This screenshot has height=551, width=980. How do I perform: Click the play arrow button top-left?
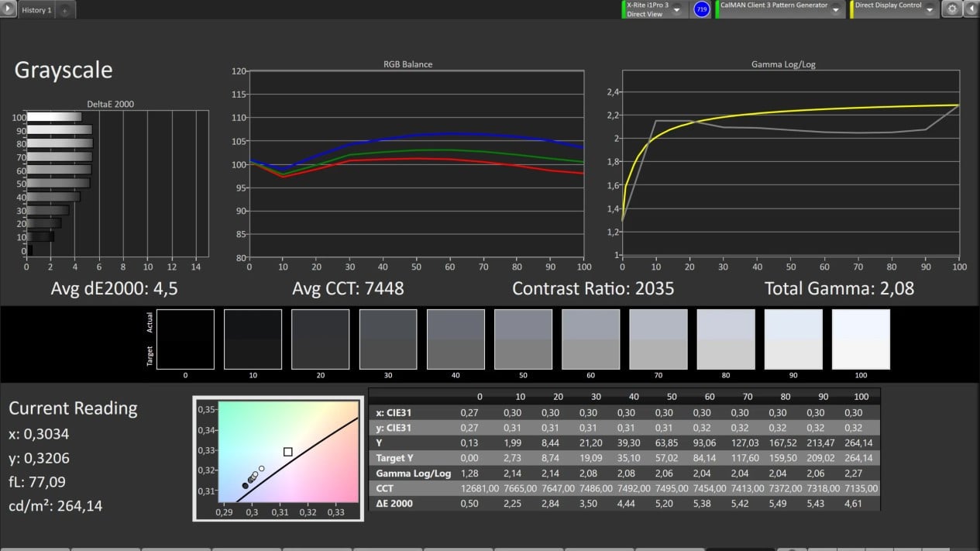9,9
